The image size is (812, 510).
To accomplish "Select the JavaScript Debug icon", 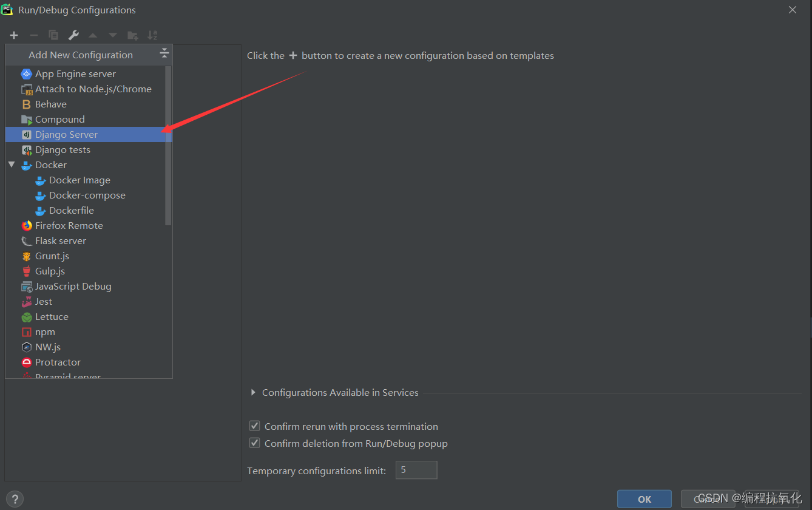I will pos(27,287).
